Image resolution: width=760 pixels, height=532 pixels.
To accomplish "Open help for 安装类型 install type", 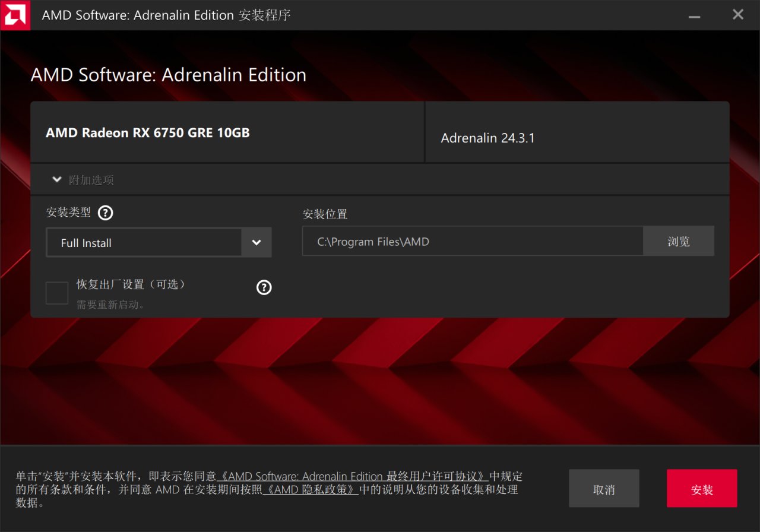I will (x=105, y=213).
